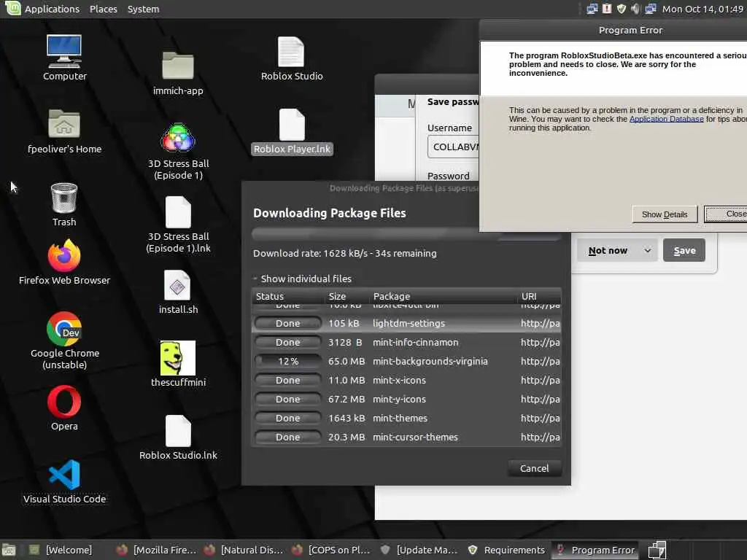Open the update manager shield tray icon
This screenshot has width=747, height=560.
coord(622,9)
